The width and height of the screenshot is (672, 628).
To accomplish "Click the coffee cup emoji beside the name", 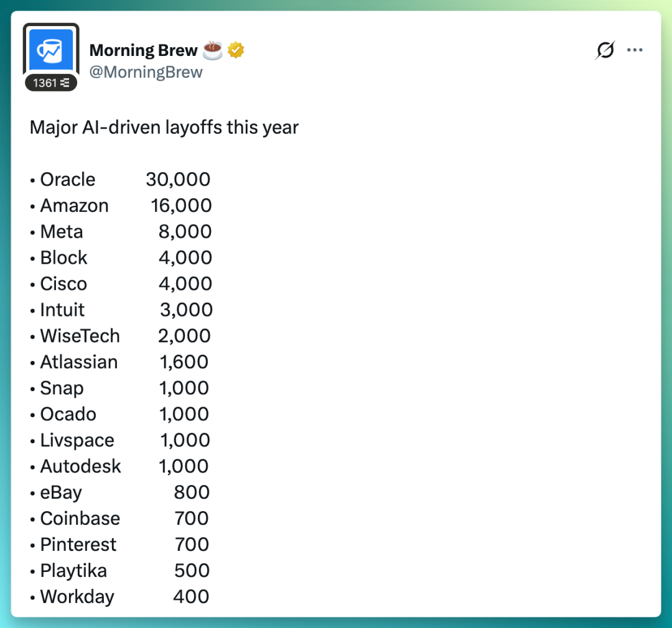I will coord(213,50).
